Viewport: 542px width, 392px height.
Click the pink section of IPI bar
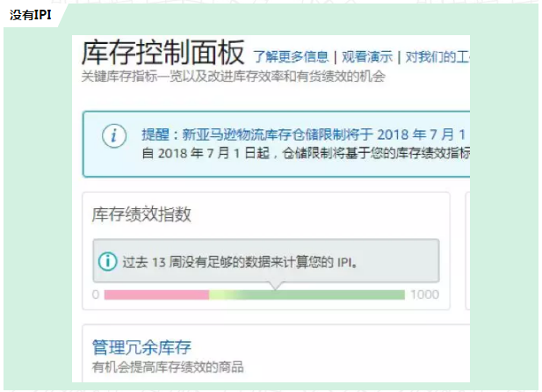pyautogui.click(x=156, y=294)
